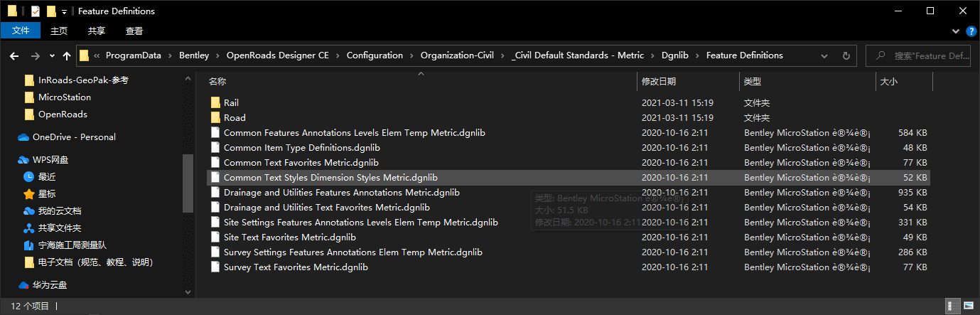Image resolution: width=980 pixels, height=315 pixels.
Task: Click the New Folder quick access icon
Action: click(x=50, y=11)
